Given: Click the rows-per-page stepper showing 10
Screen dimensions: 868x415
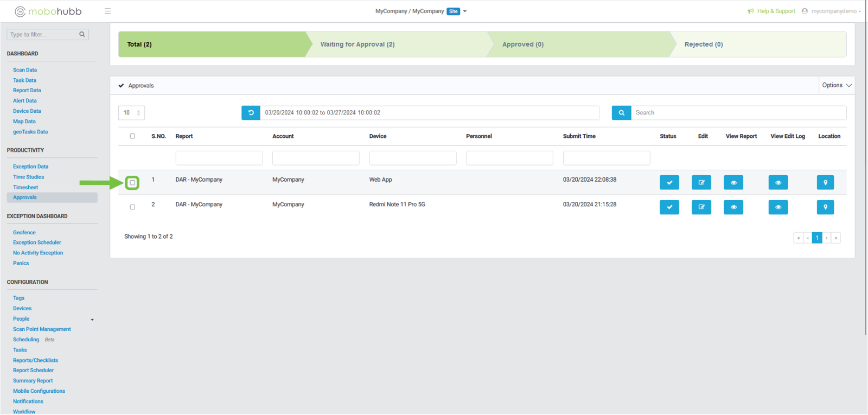Looking at the screenshot, I should [x=131, y=113].
